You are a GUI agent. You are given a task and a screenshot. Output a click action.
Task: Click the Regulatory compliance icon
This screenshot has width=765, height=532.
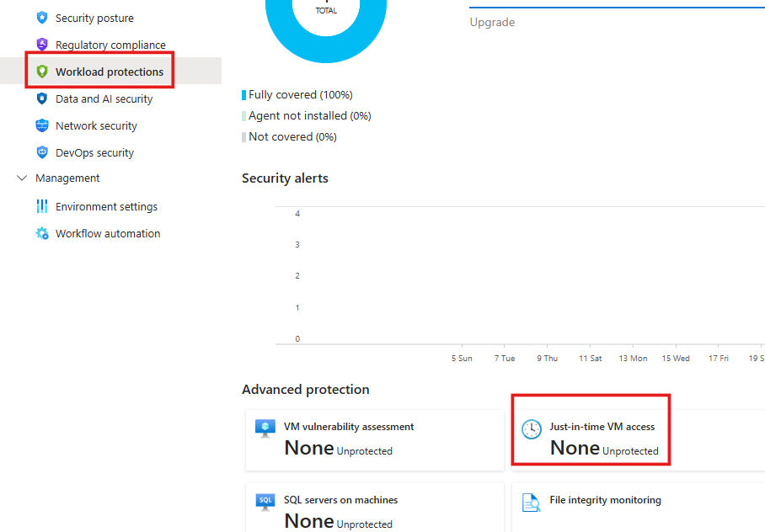42,45
